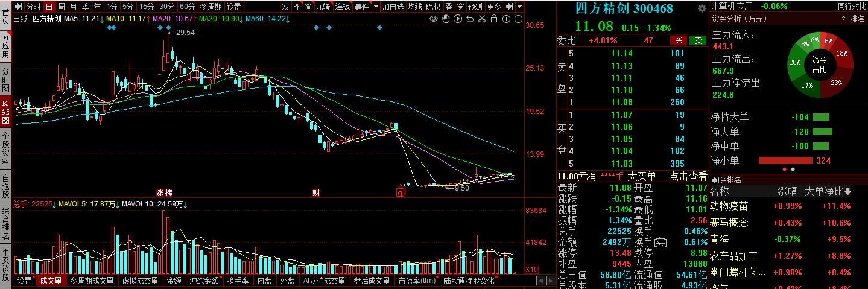This screenshot has width=868, height=289.
Task: Select first page indicator dot under 净小单
Action: (784, 170)
